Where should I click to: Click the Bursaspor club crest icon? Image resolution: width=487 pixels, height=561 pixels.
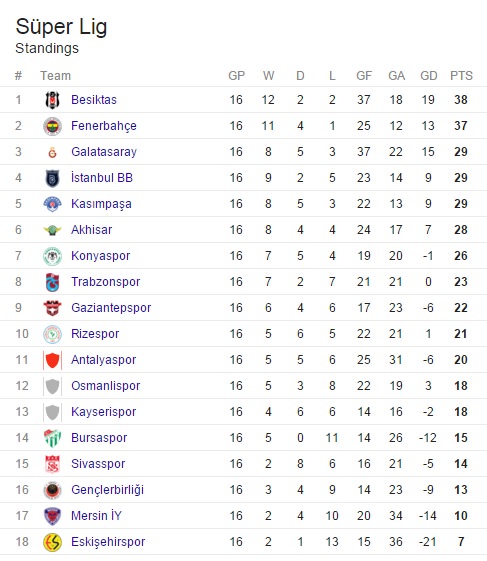pos(52,438)
